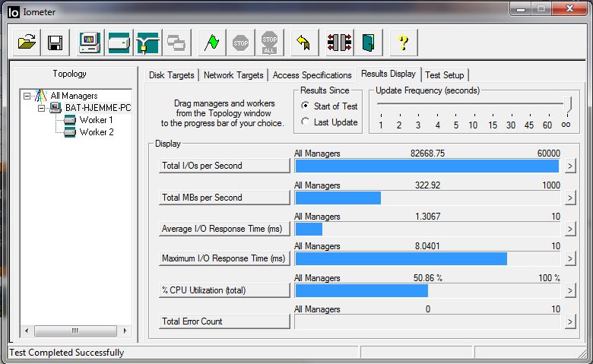
Task: Click the Maximum I/O Response Time button
Action: point(224,258)
